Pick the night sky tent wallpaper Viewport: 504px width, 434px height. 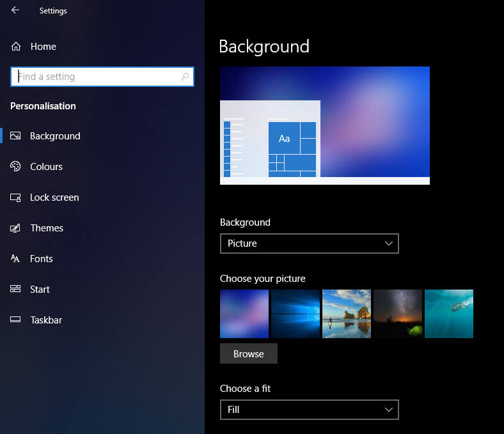click(x=398, y=314)
